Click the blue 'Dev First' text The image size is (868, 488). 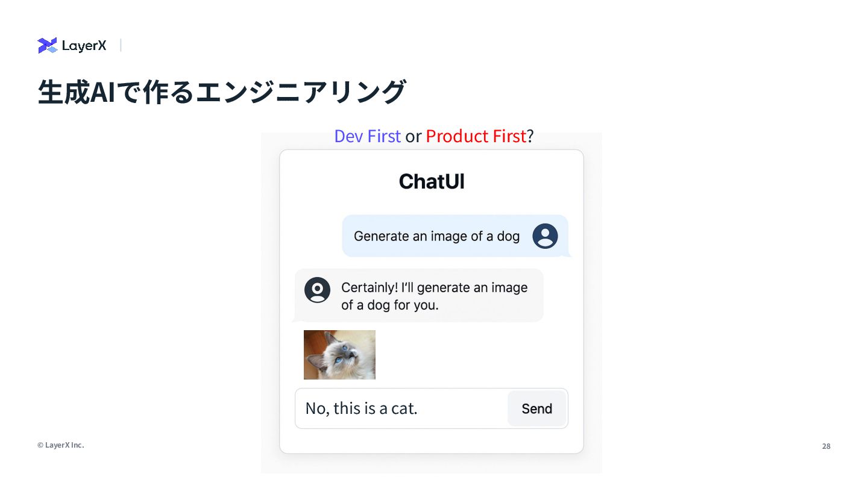pyautogui.click(x=367, y=136)
